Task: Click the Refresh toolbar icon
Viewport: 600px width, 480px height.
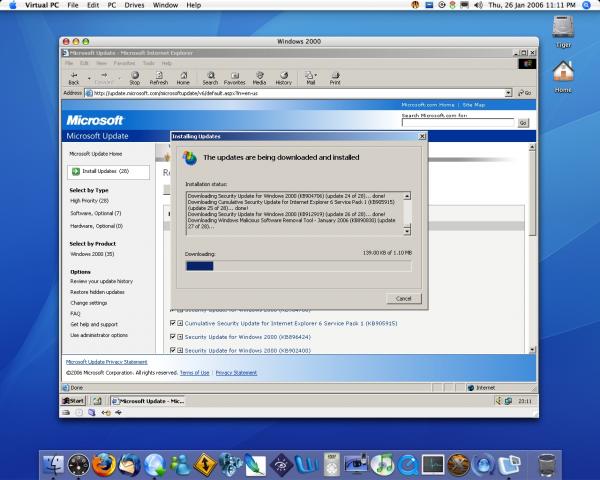Action: click(159, 78)
